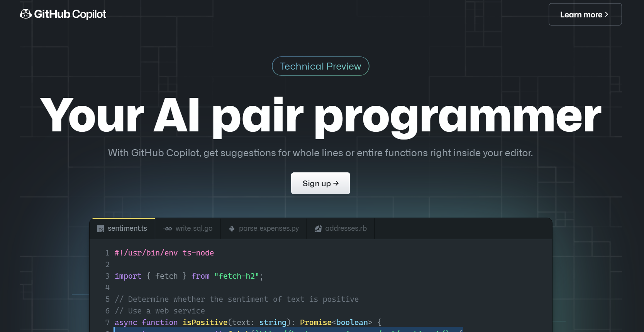Viewport: 644px width, 332px height.
Task: Click the comment '// Use a web service'
Action: [x=160, y=311]
